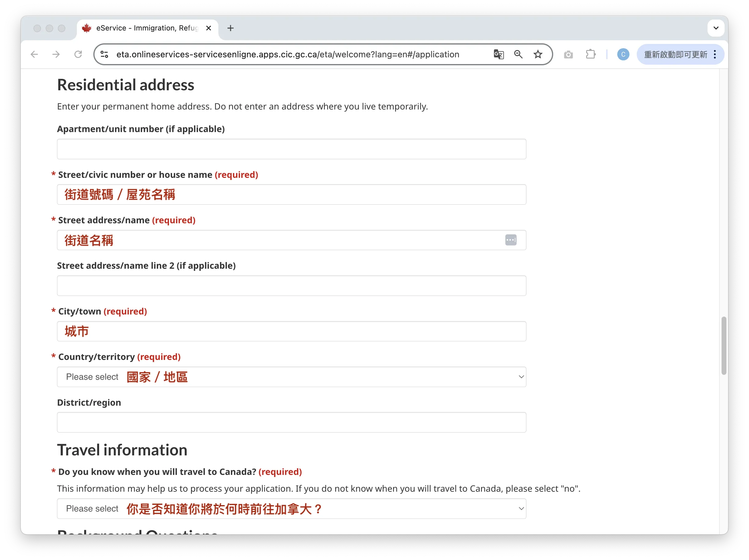This screenshot has width=749, height=560.
Task: Click the District/region field
Action: (x=291, y=422)
